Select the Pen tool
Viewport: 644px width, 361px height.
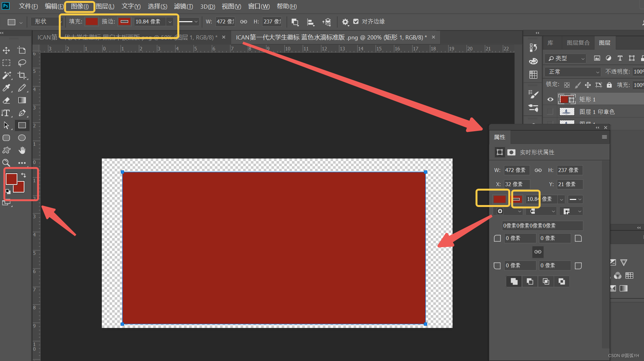[x=22, y=113]
